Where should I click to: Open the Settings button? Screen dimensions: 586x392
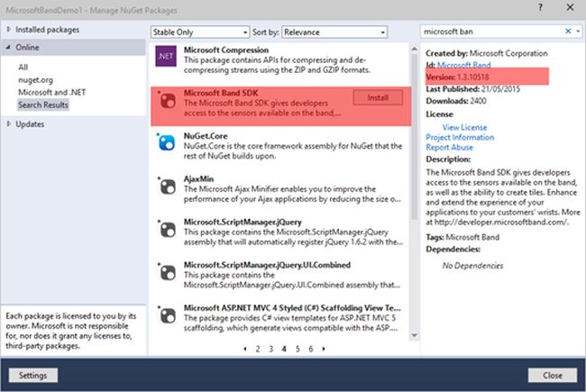pyautogui.click(x=32, y=375)
